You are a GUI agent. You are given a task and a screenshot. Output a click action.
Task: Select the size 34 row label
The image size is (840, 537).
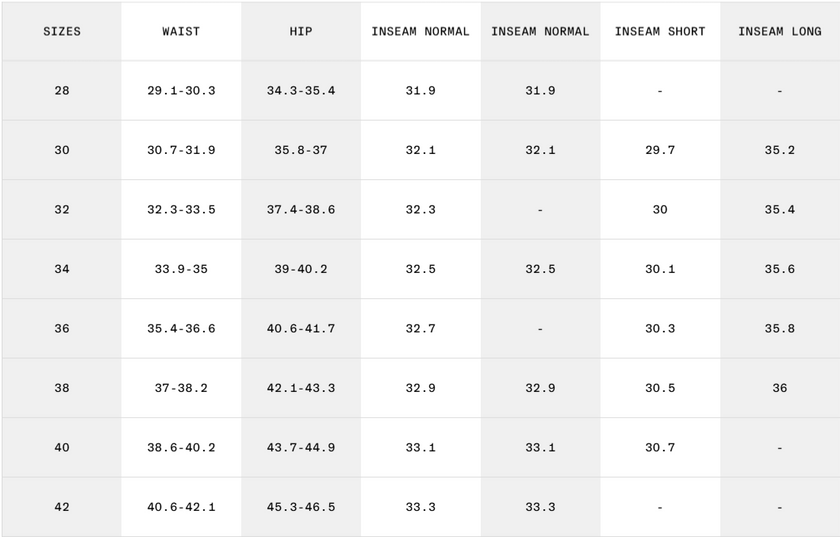(62, 269)
